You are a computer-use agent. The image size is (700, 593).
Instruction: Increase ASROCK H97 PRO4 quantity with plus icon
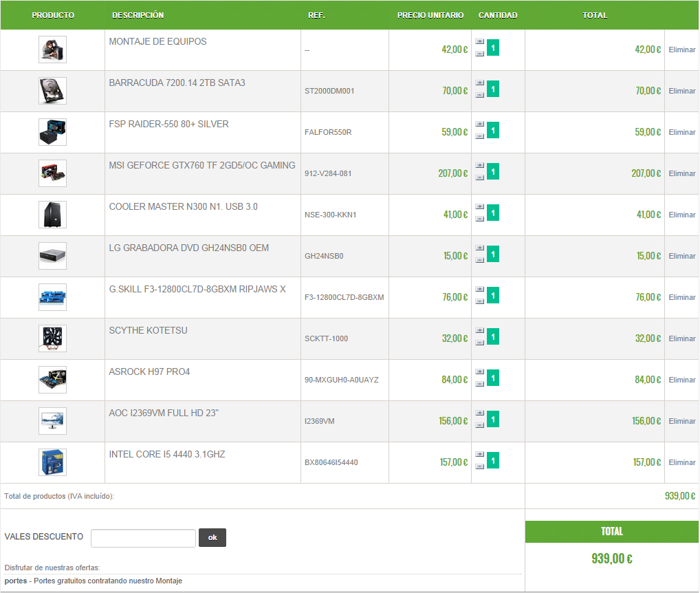pyautogui.click(x=479, y=372)
